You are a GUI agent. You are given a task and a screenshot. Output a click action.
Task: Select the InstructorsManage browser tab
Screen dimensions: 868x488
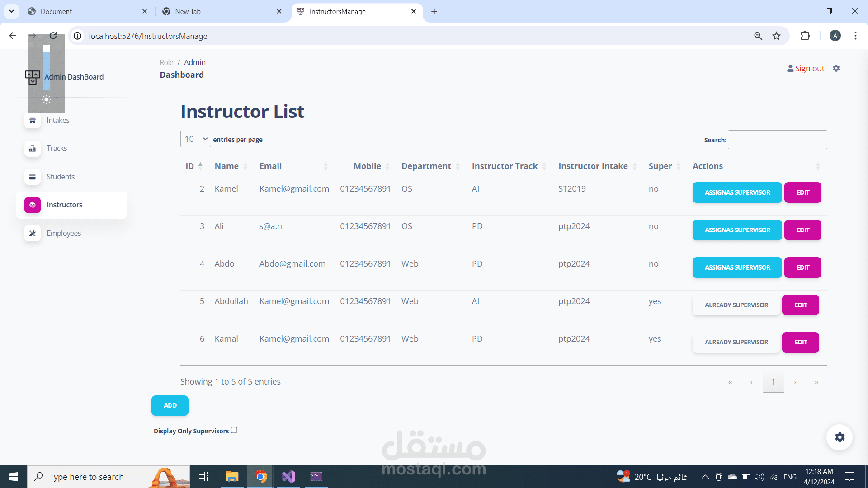pos(357,11)
